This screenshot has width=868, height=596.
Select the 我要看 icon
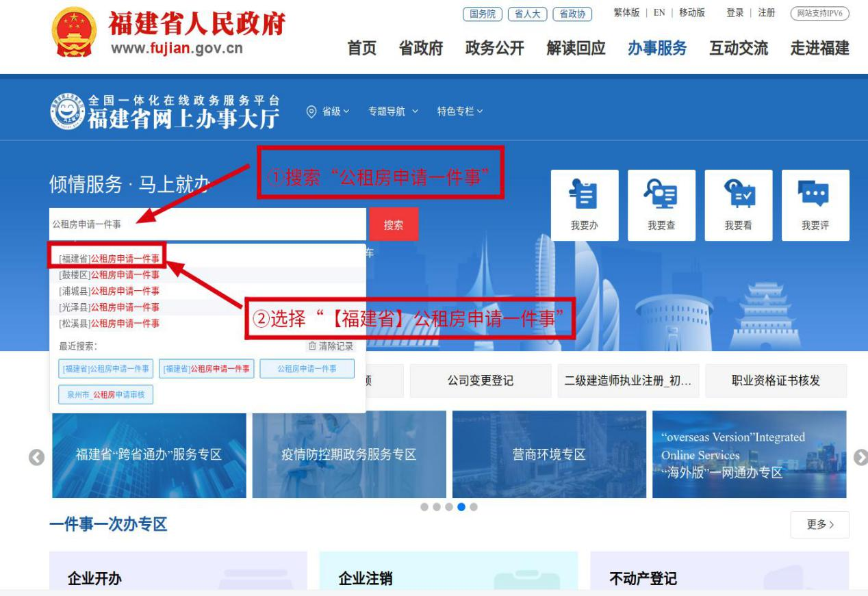click(739, 205)
